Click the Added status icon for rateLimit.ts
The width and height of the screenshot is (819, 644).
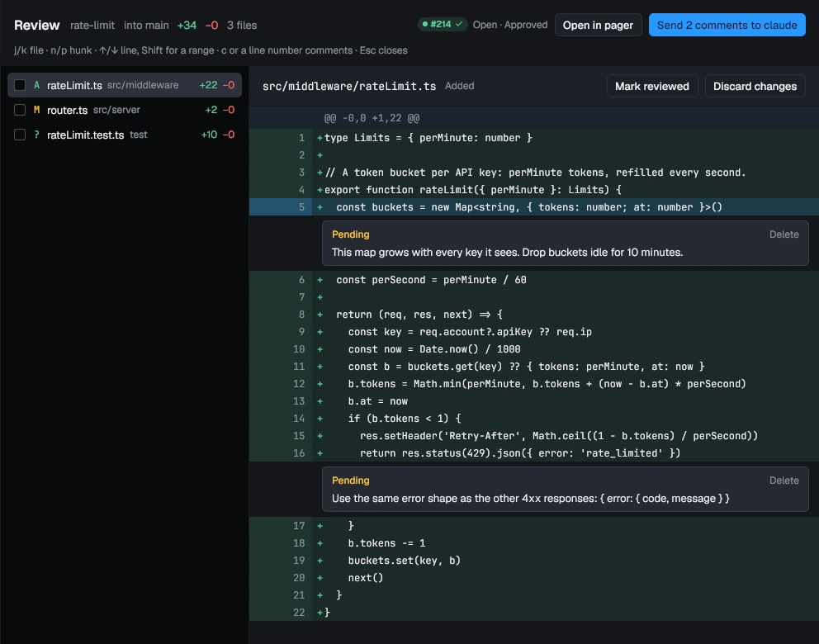click(x=36, y=85)
